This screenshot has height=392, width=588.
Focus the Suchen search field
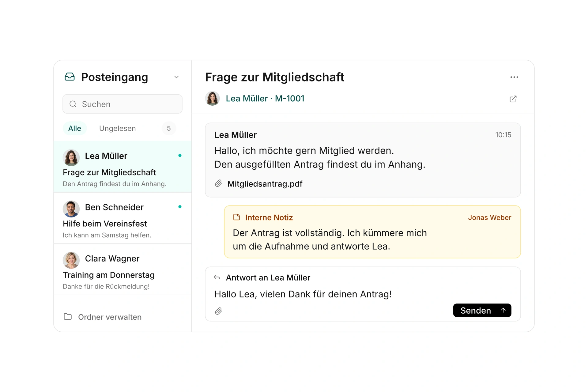tap(123, 104)
